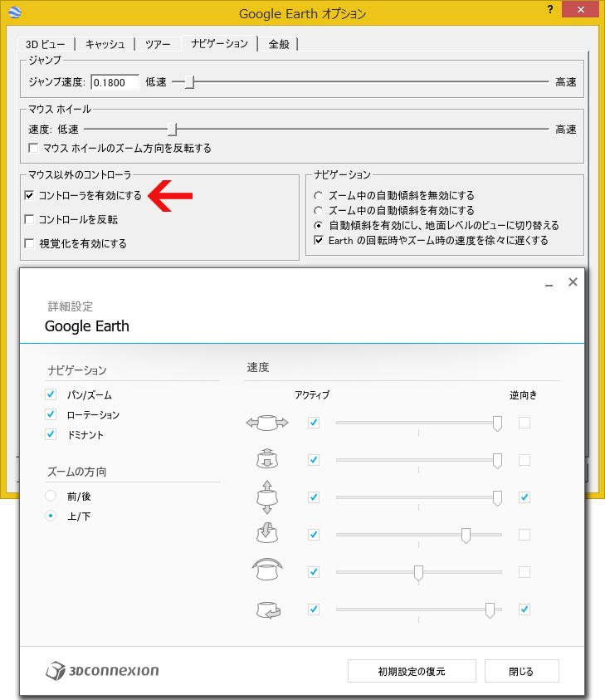Open the キャッシュ tab

point(105,44)
